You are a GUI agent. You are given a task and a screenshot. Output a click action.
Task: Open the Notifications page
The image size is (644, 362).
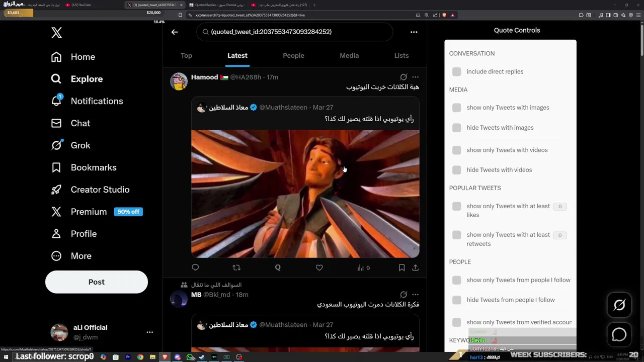(87, 101)
